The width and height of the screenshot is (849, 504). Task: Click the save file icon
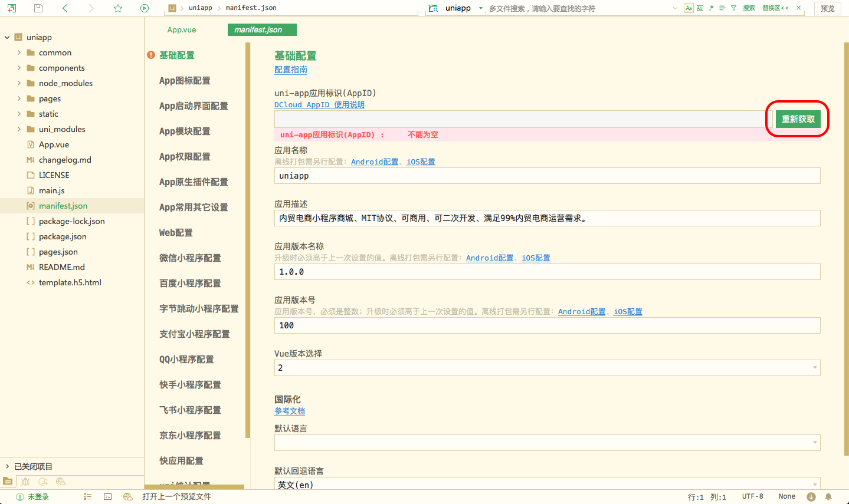[38, 8]
